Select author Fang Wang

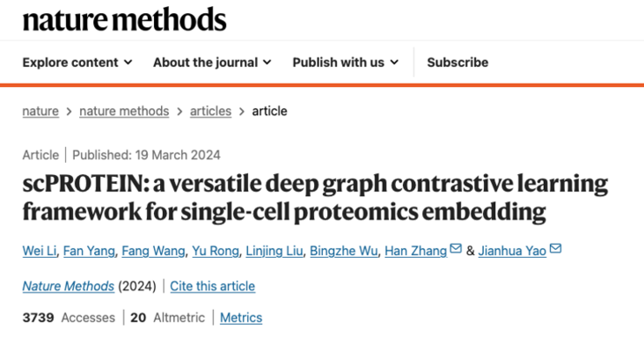tap(153, 251)
